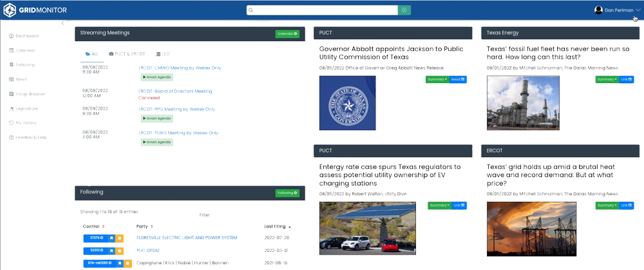Collapse the sidebar with the chevron arrow
644x270 pixels.
(x=62, y=23)
